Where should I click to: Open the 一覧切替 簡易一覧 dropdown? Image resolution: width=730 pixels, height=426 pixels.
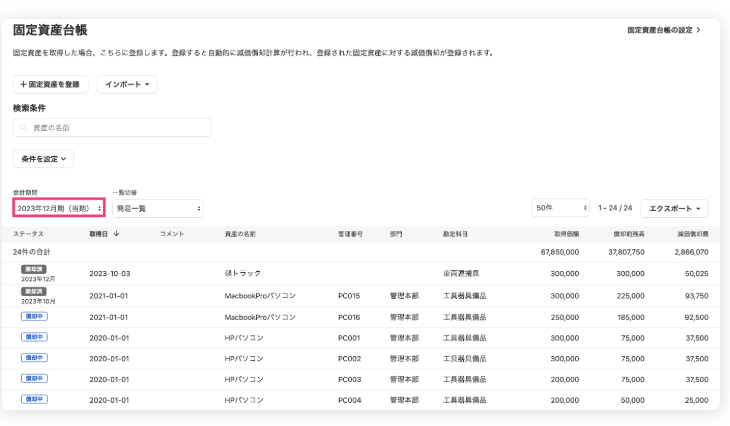pos(157,208)
